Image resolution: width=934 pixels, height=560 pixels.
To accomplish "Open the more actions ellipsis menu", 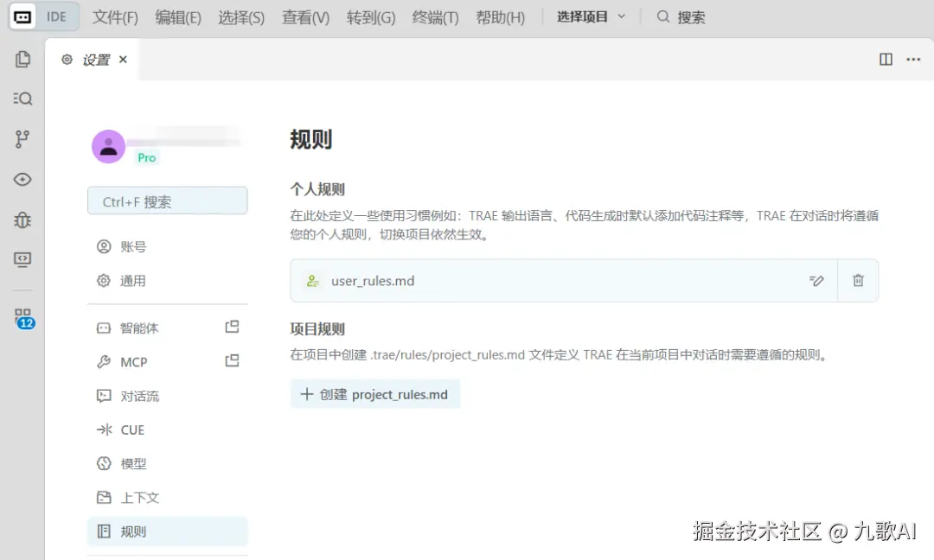I will point(913,59).
